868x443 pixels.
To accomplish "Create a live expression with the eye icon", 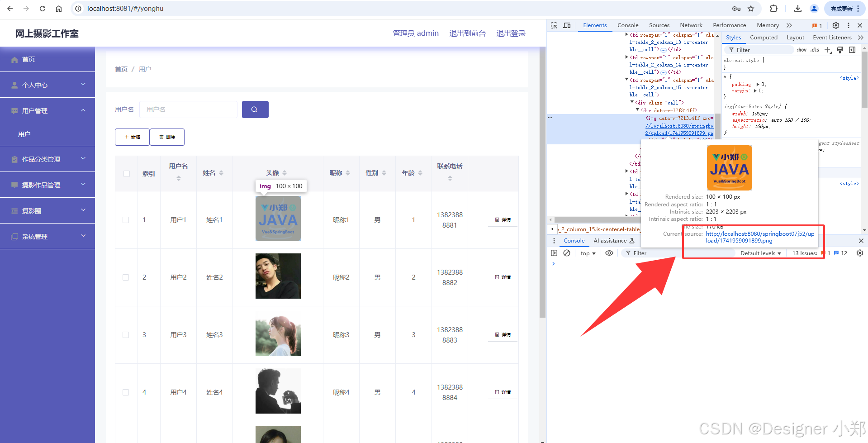I will (609, 253).
